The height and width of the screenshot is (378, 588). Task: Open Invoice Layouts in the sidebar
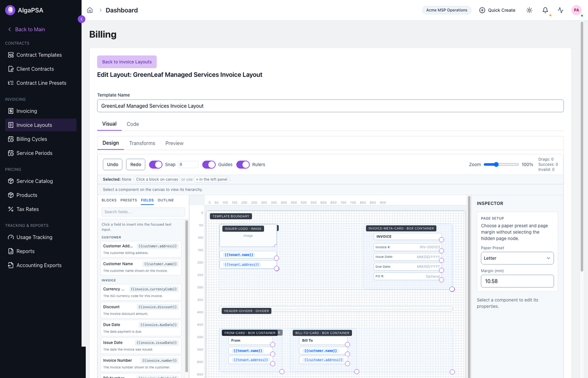click(x=41, y=125)
